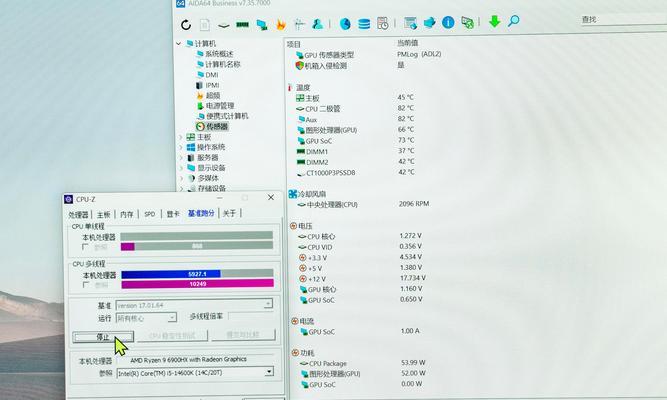Expand the 显示设备 tree node
Image resolution: width=667 pixels, height=400 pixels.
pos(182,168)
